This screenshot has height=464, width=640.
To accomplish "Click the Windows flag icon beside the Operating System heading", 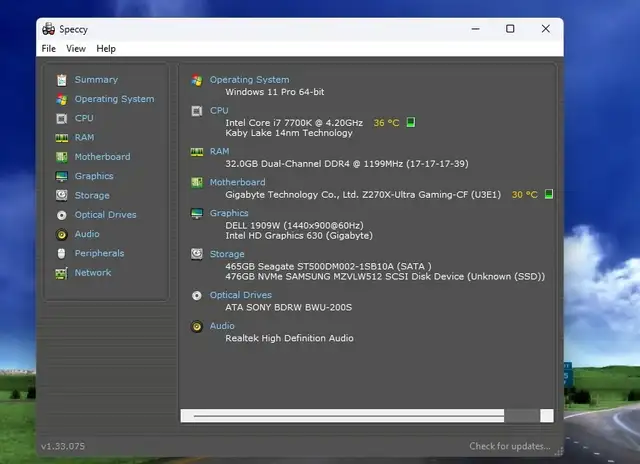I will (197, 80).
